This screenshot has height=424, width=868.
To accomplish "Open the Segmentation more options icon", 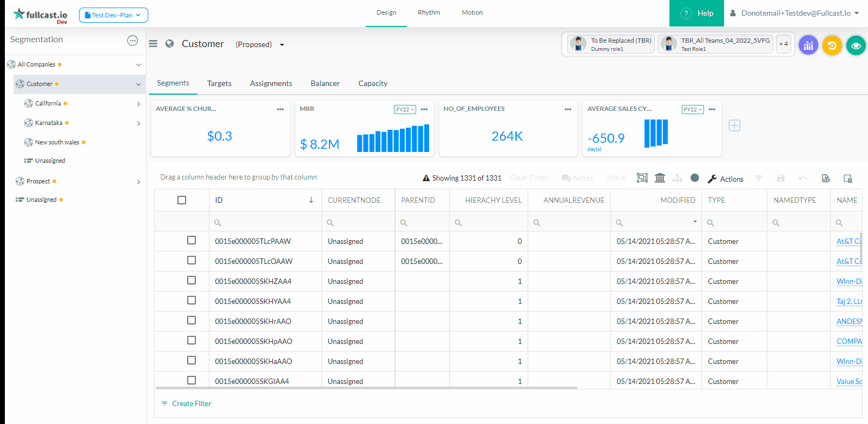I will point(133,41).
